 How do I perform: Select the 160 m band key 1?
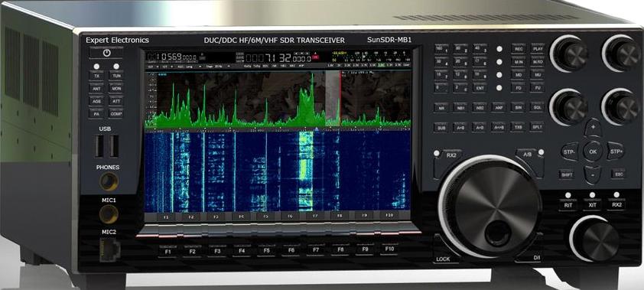(x=441, y=48)
